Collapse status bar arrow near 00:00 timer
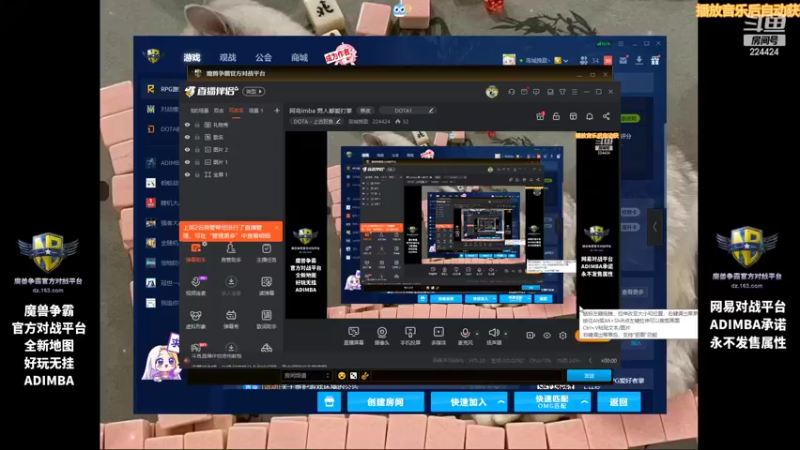800x450 pixels. pos(590,360)
